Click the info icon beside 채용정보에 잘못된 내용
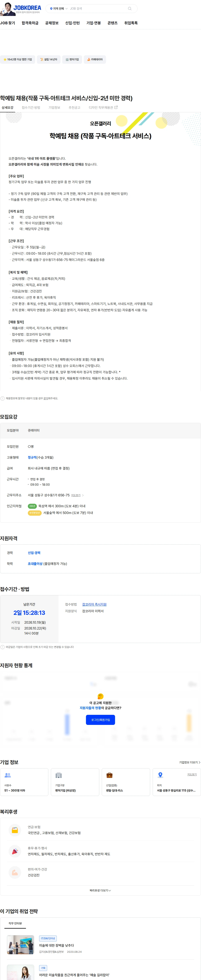This screenshot has width=201, height=980. tap(3, 398)
